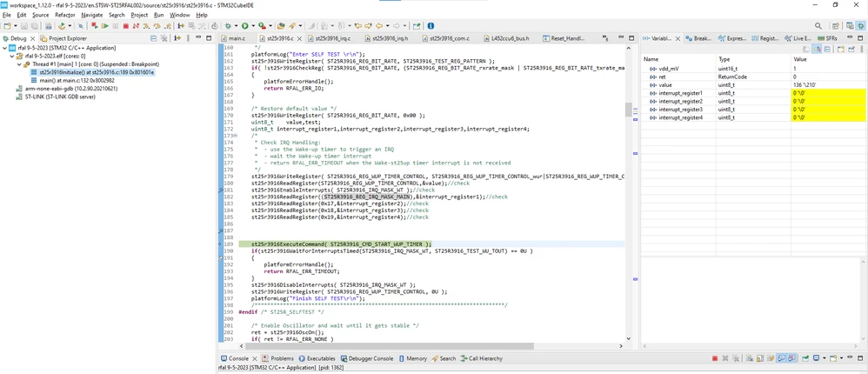Click the toolbar Search magnifier icon
Screen dimensions: 868x374
(818, 25)
